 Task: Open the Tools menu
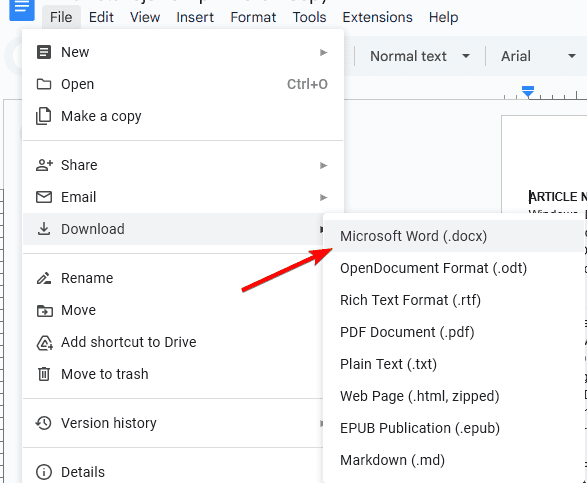click(309, 17)
